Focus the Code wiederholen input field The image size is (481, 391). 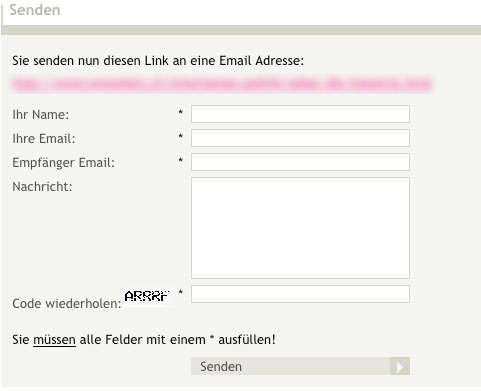(300, 294)
